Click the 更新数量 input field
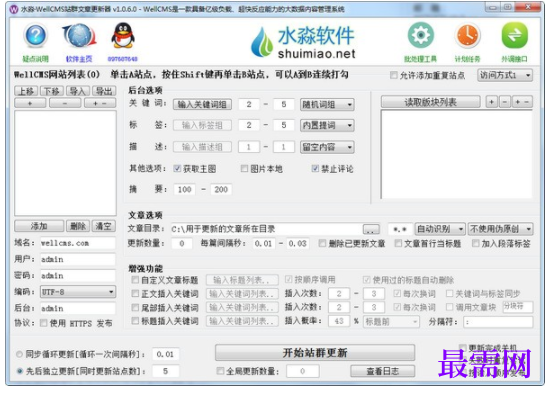 click(x=182, y=243)
